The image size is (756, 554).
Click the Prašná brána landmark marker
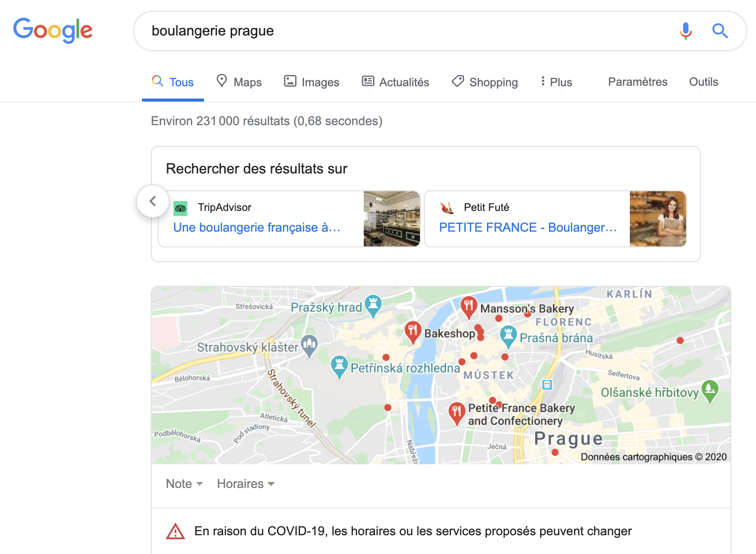click(508, 337)
